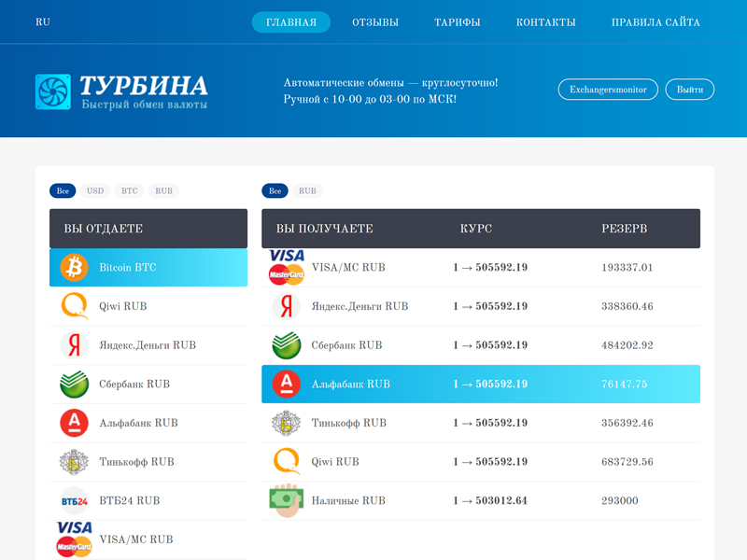Select Все filter above ВЫ ПОЛУЧАЕТЕ
The image size is (747, 560).
click(275, 191)
